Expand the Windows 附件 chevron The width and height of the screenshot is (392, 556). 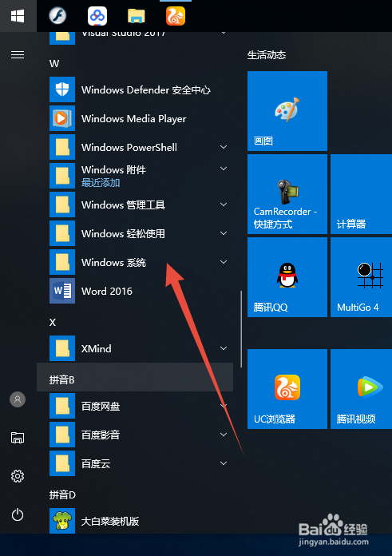click(224, 169)
